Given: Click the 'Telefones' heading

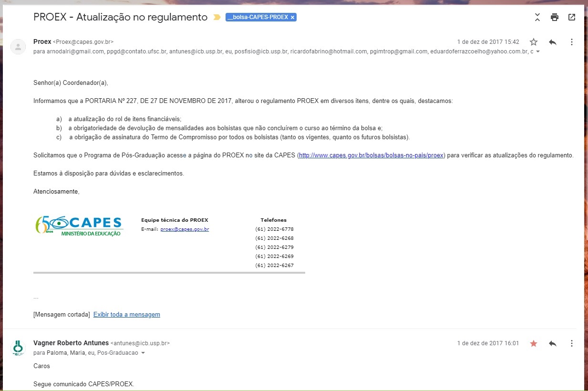Looking at the screenshot, I should coord(274,220).
